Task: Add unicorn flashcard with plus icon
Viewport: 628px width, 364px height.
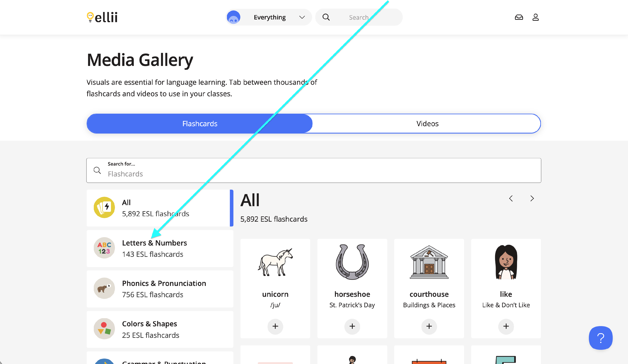Action: point(275,326)
